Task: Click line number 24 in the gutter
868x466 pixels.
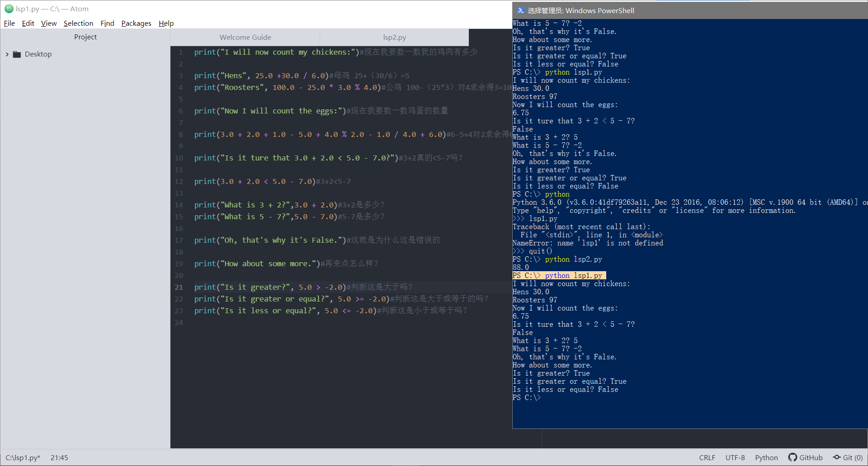Action: click(179, 322)
